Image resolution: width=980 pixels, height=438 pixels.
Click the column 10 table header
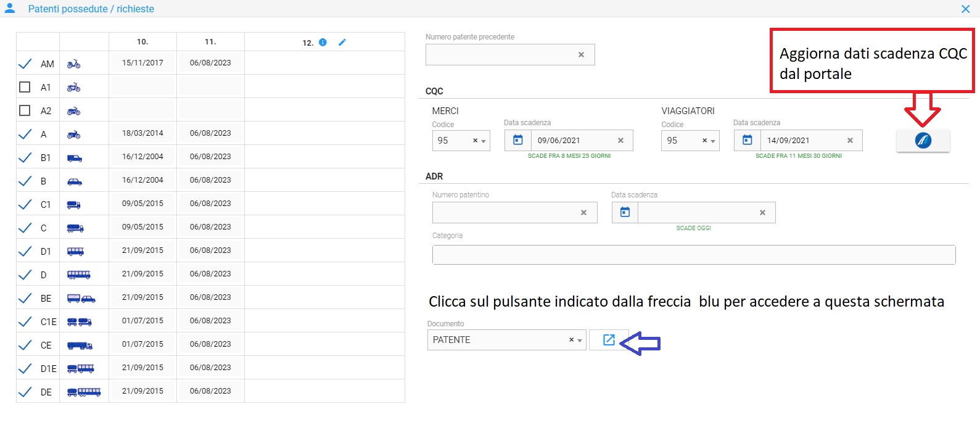[142, 42]
